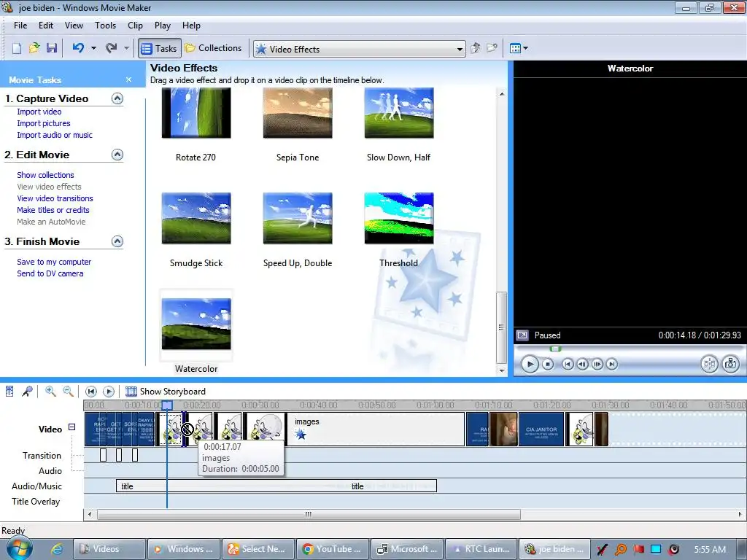Image resolution: width=747 pixels, height=560 pixels.
Task: Toggle the Collections pane button
Action: (x=213, y=48)
